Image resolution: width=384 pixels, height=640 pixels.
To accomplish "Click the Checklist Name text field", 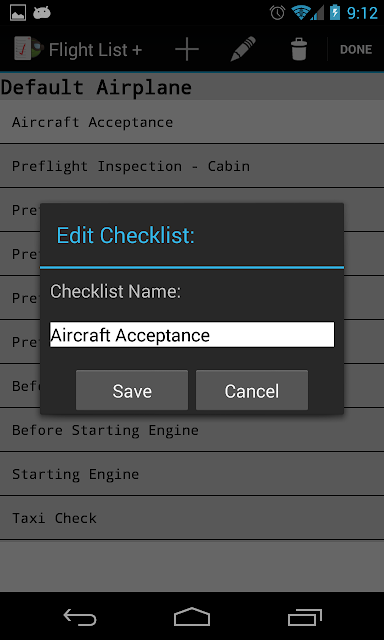I will pyautogui.click(x=192, y=335).
